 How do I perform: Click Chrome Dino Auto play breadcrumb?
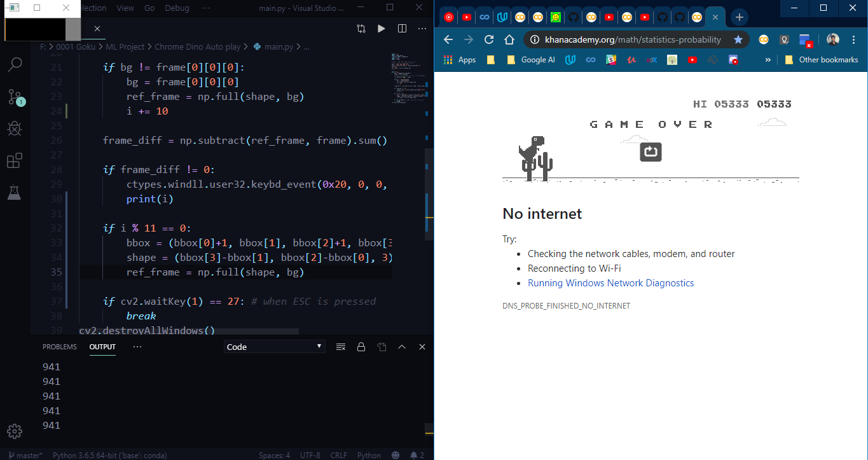pos(198,46)
